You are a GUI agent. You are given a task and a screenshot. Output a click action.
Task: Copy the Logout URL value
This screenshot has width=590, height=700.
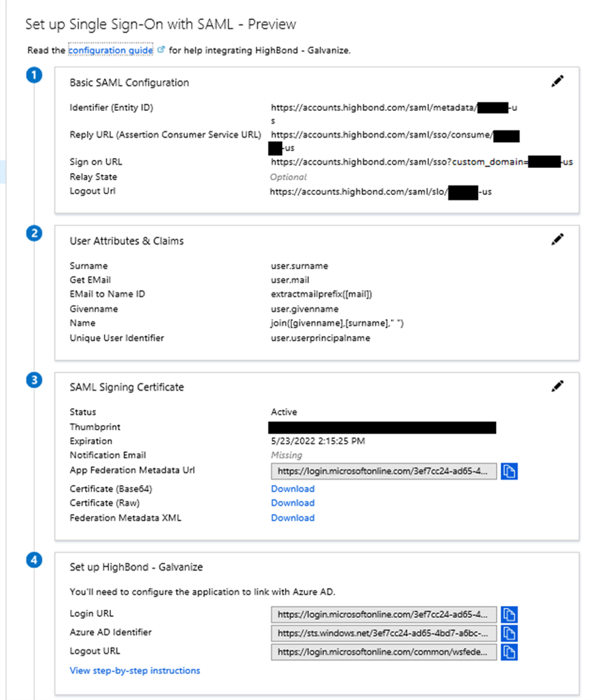(x=509, y=652)
